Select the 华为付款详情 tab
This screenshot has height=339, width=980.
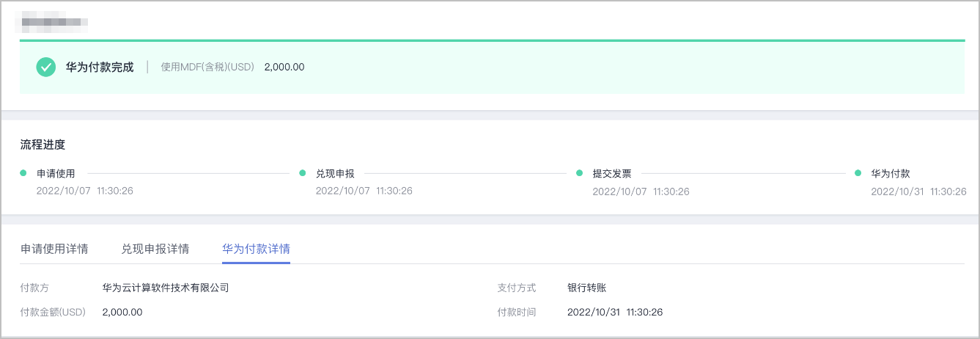pyautogui.click(x=257, y=249)
